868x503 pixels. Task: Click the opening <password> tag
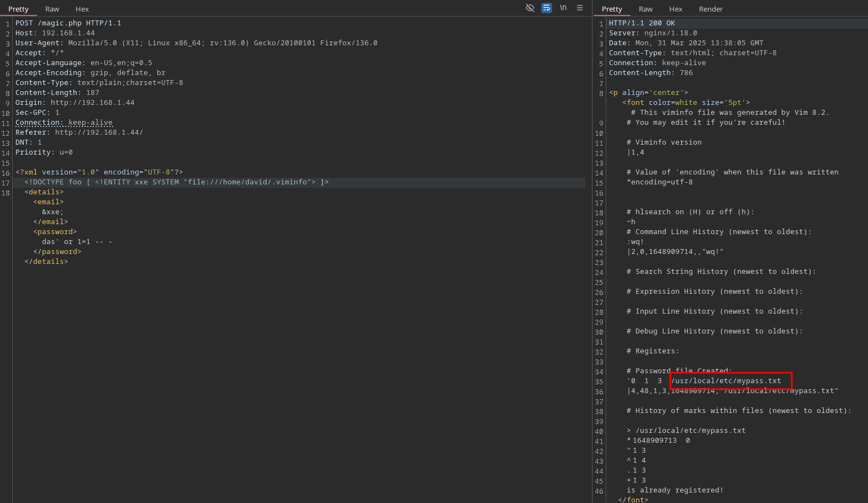coord(55,232)
